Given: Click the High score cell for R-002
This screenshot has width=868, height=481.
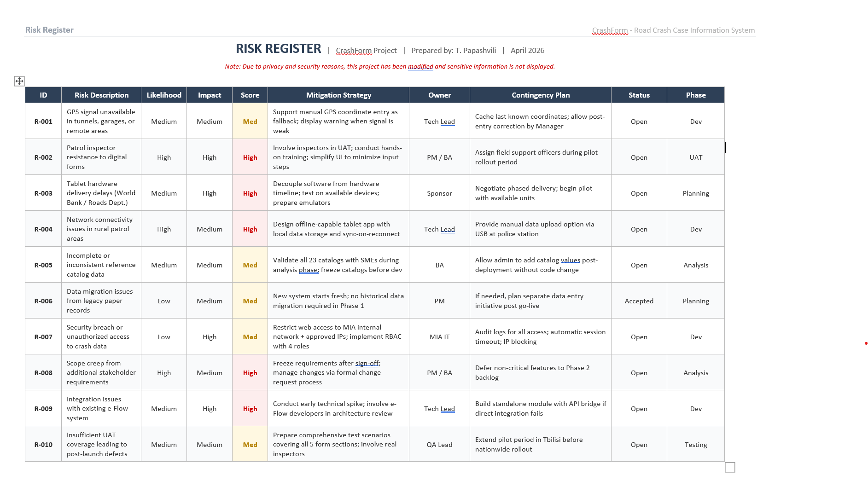Looking at the screenshot, I should [250, 157].
